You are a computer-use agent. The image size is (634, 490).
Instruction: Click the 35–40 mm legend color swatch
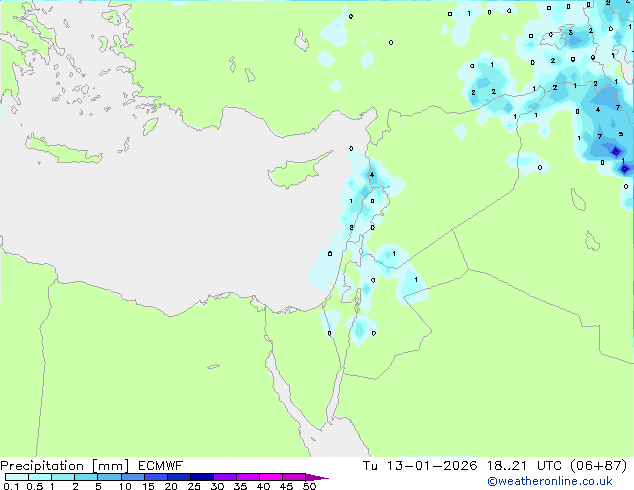(x=248, y=477)
